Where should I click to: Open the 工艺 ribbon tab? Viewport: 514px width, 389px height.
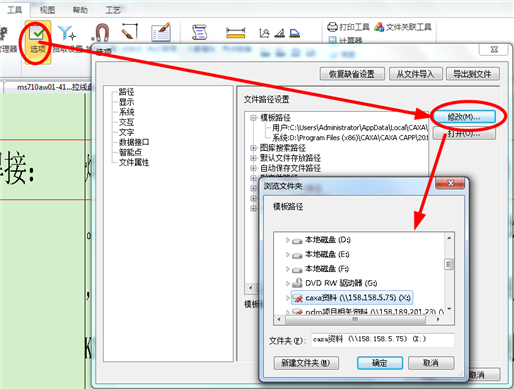point(113,10)
